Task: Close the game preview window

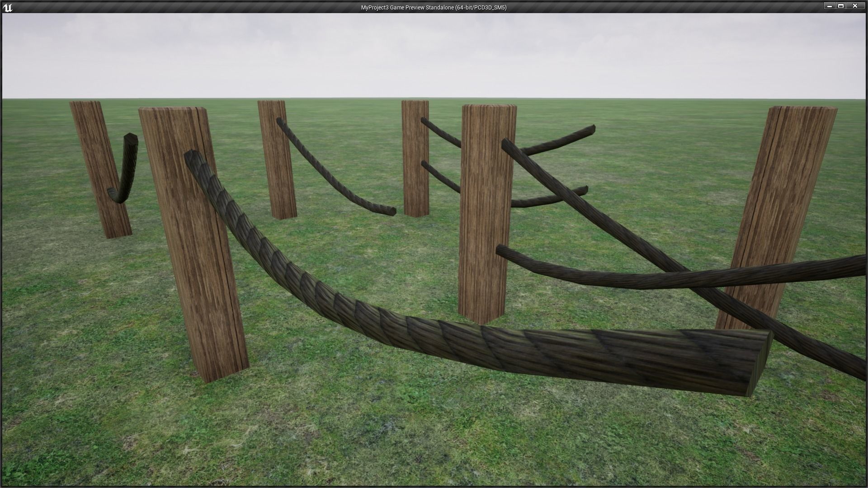Action: (x=855, y=6)
